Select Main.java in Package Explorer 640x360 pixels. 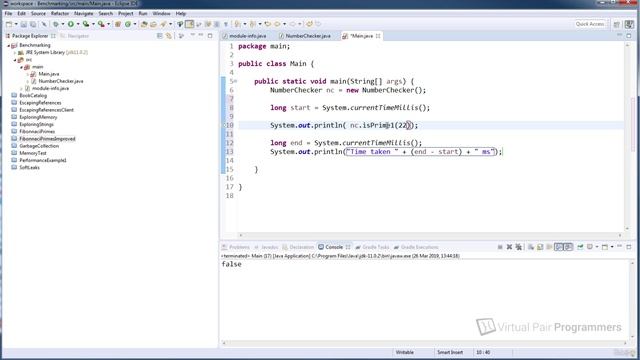[x=49, y=74]
